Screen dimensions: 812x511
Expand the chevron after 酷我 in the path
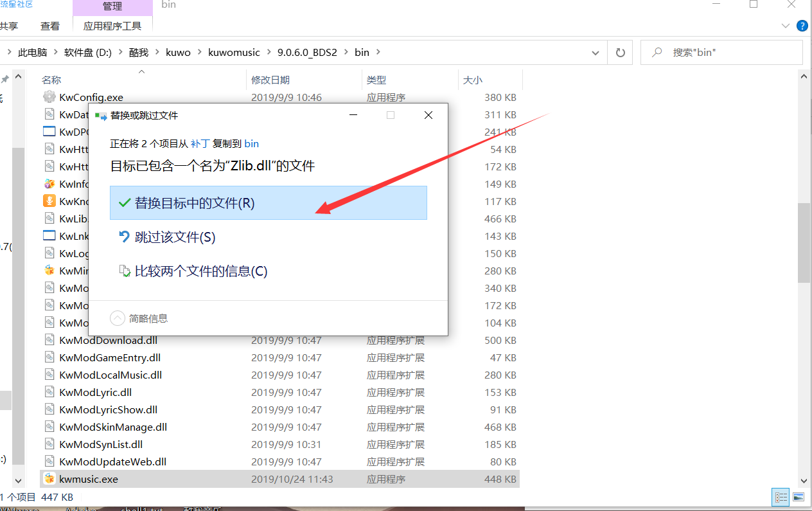coord(156,53)
